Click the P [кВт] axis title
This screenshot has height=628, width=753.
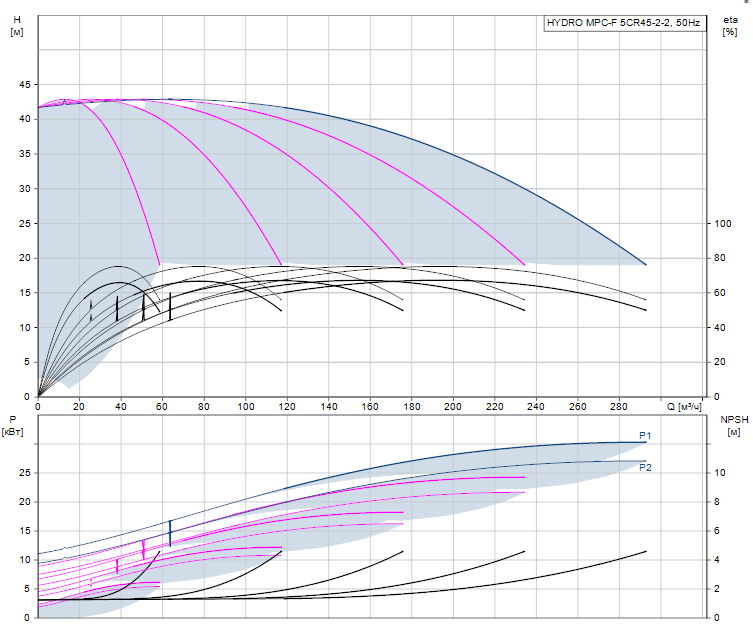tap(12, 425)
